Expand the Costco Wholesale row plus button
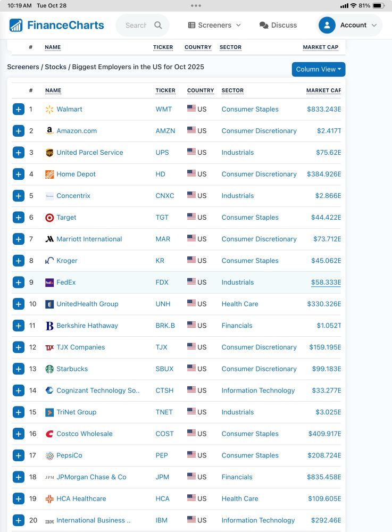 click(18, 434)
